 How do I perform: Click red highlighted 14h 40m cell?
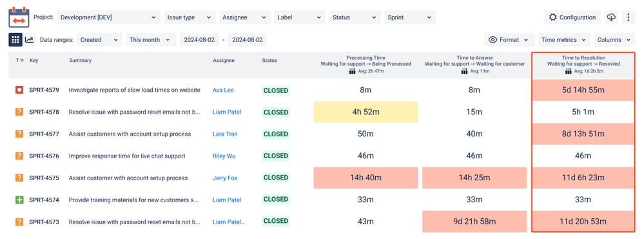coord(366,178)
